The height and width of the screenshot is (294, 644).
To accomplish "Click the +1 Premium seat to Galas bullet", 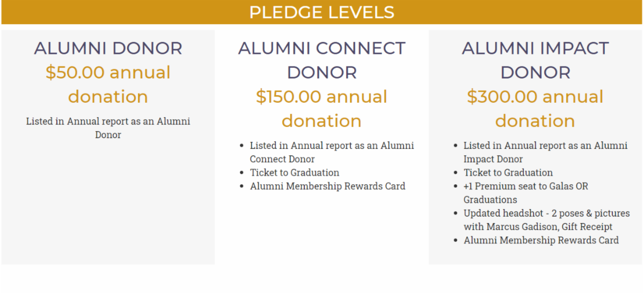I will click(x=526, y=187).
